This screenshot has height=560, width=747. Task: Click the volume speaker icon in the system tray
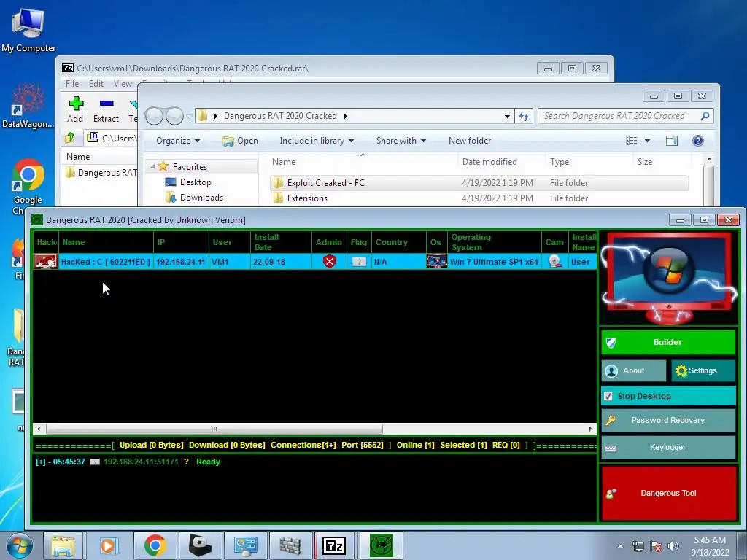[x=673, y=546]
